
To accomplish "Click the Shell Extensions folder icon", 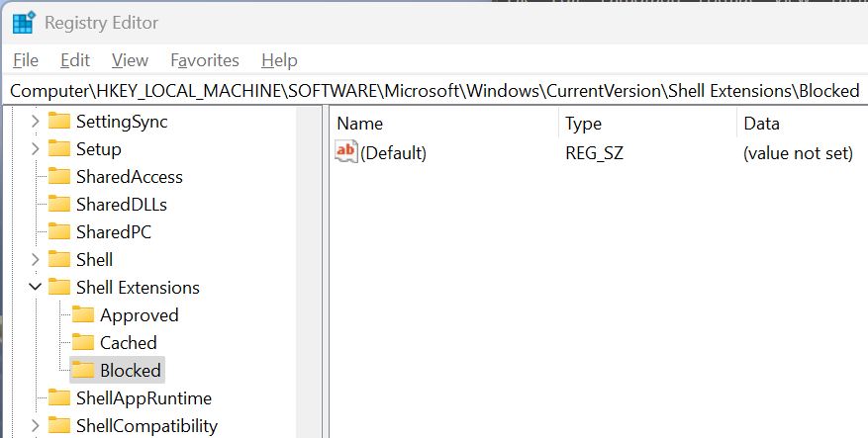I will 59,287.
